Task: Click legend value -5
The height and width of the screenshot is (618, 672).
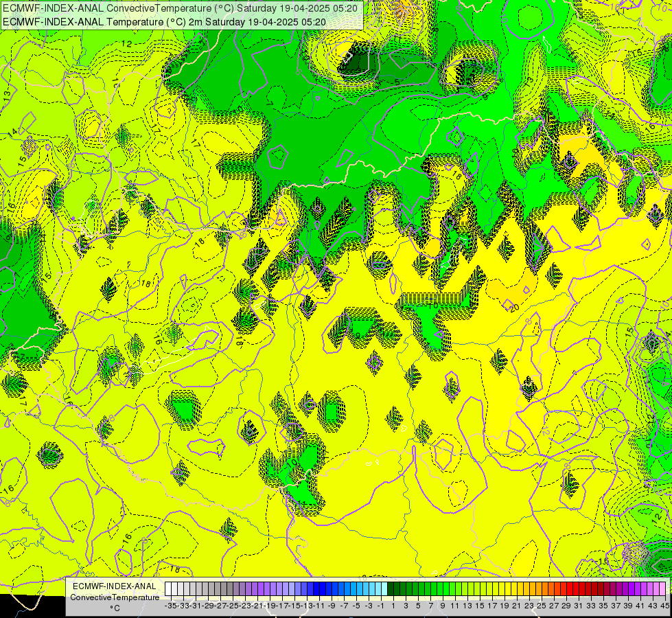Action: click(x=356, y=606)
